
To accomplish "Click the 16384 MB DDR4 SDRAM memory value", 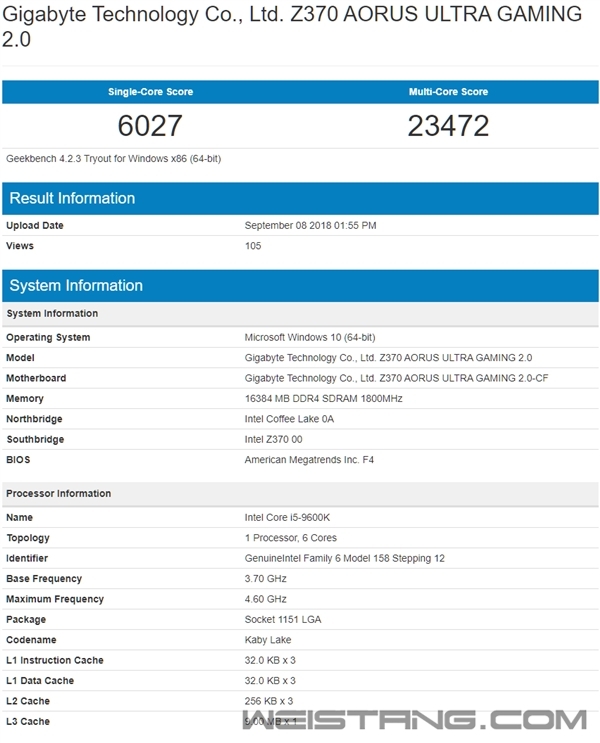I will (323, 399).
